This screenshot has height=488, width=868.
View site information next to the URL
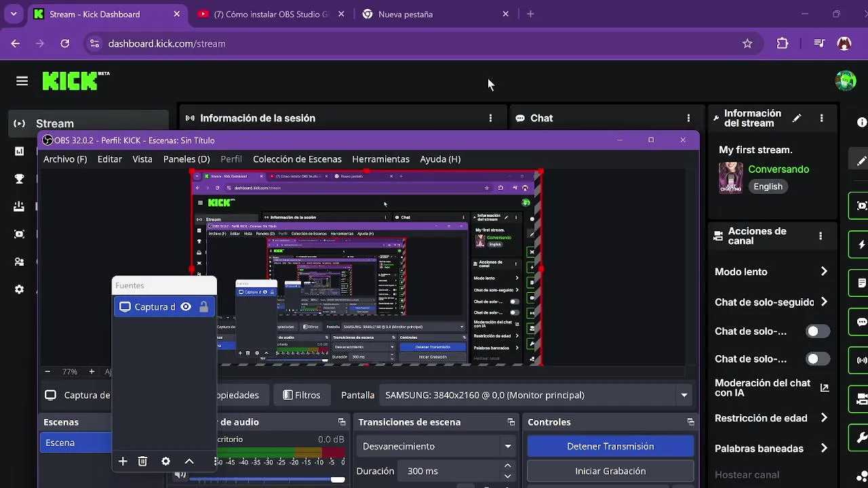(94, 43)
